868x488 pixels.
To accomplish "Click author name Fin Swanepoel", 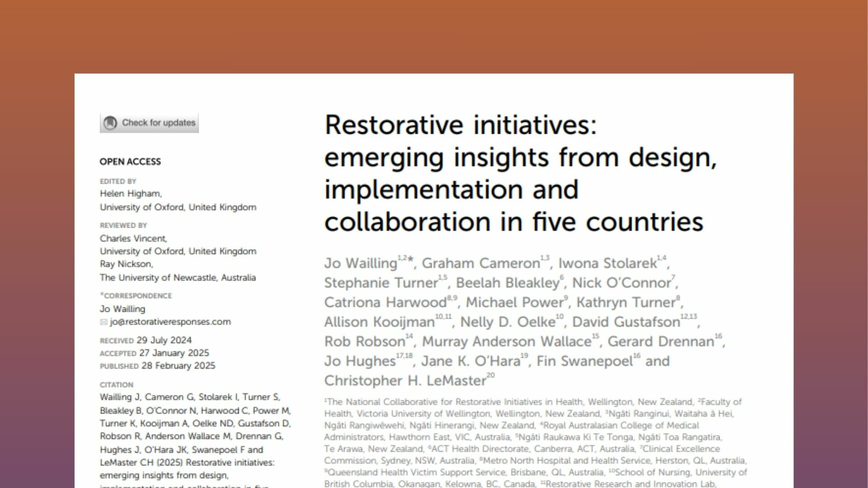I will coord(585,361).
